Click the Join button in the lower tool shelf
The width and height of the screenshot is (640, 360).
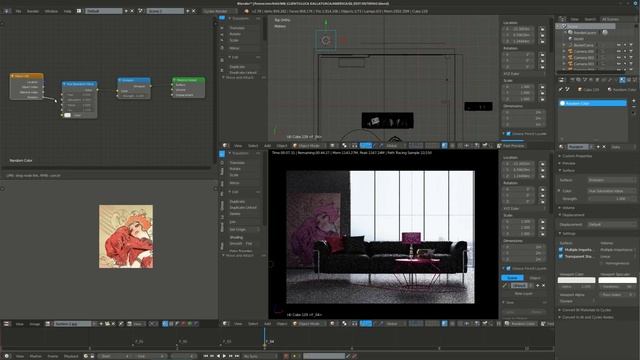(x=243, y=222)
